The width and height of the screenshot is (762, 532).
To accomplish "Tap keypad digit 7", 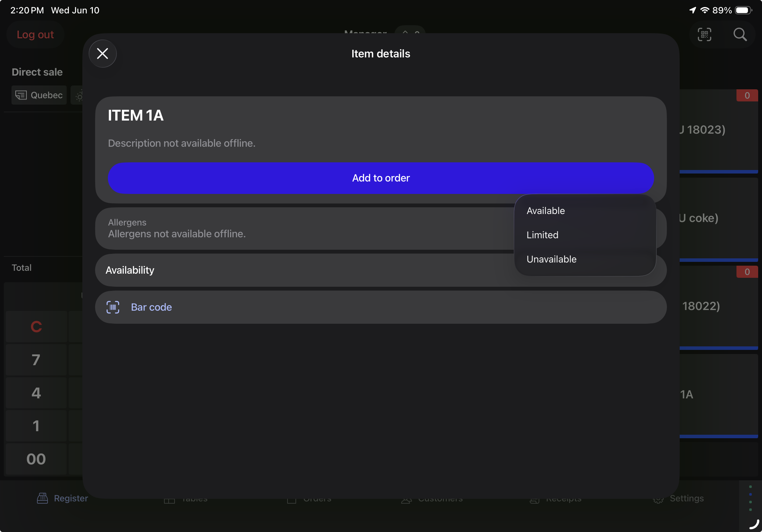I will (36, 360).
